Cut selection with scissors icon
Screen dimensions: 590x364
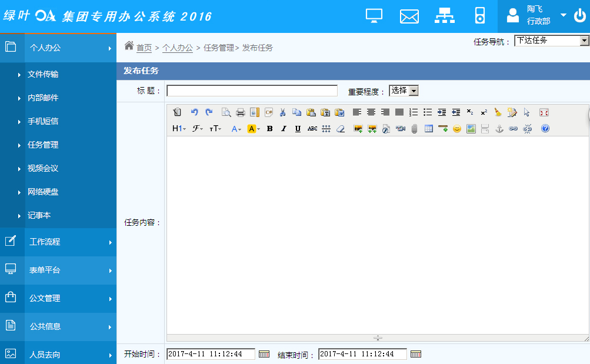pos(282,112)
